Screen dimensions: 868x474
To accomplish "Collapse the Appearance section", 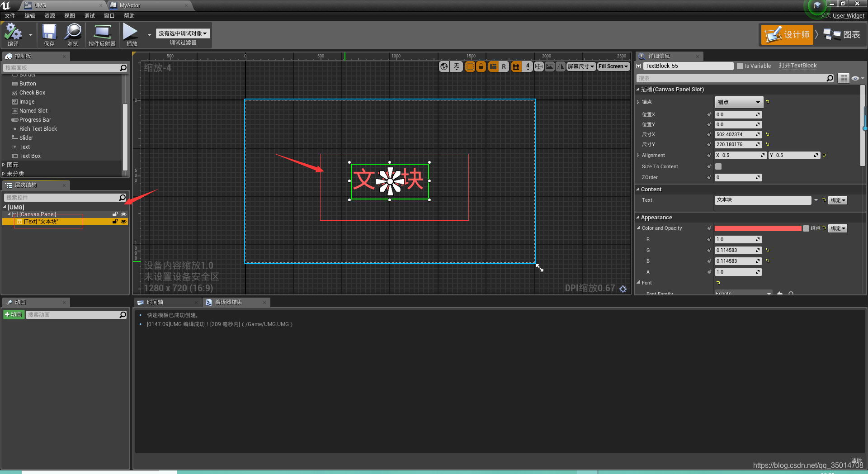I will [638, 218].
